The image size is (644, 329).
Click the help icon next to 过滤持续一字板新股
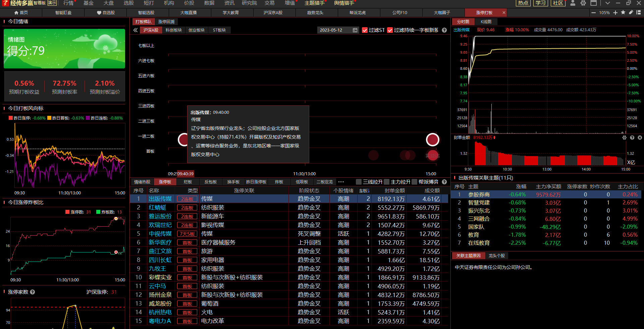tap(444, 30)
